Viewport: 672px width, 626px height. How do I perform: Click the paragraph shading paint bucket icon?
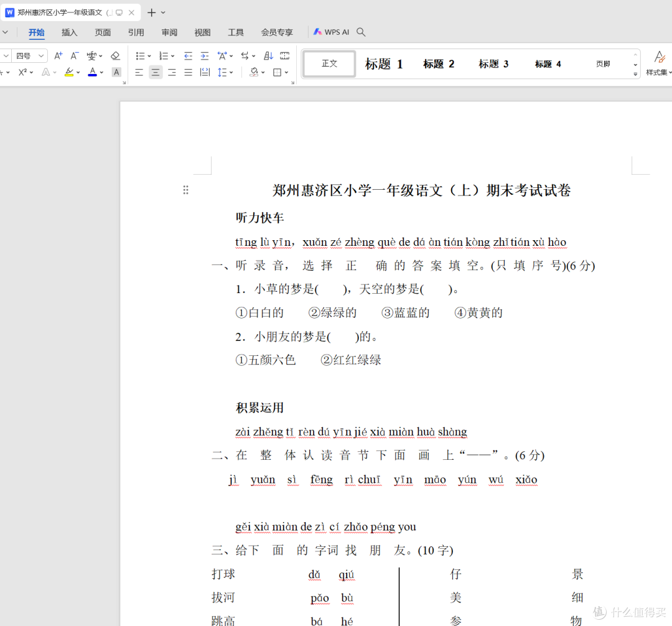[x=254, y=72]
